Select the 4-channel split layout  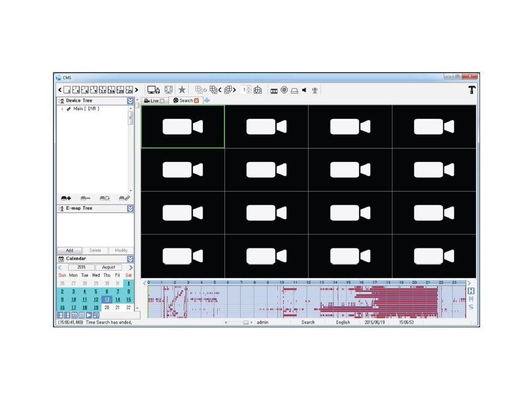[x=76, y=90]
